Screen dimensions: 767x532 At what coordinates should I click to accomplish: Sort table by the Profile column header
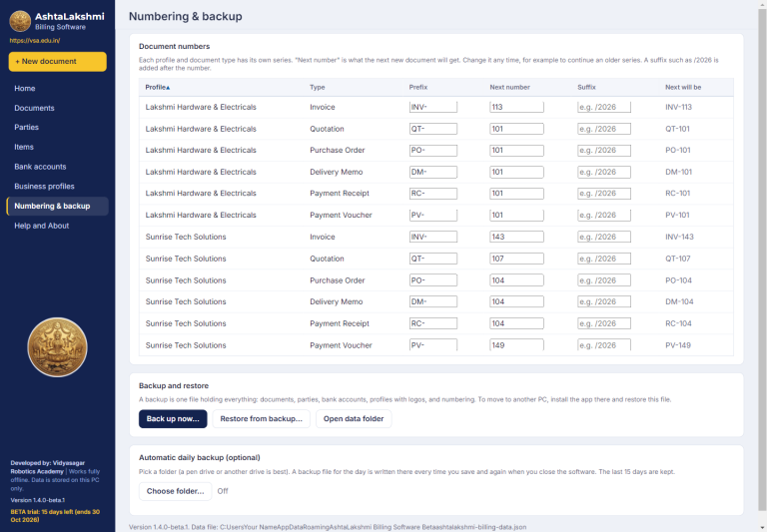pos(158,87)
